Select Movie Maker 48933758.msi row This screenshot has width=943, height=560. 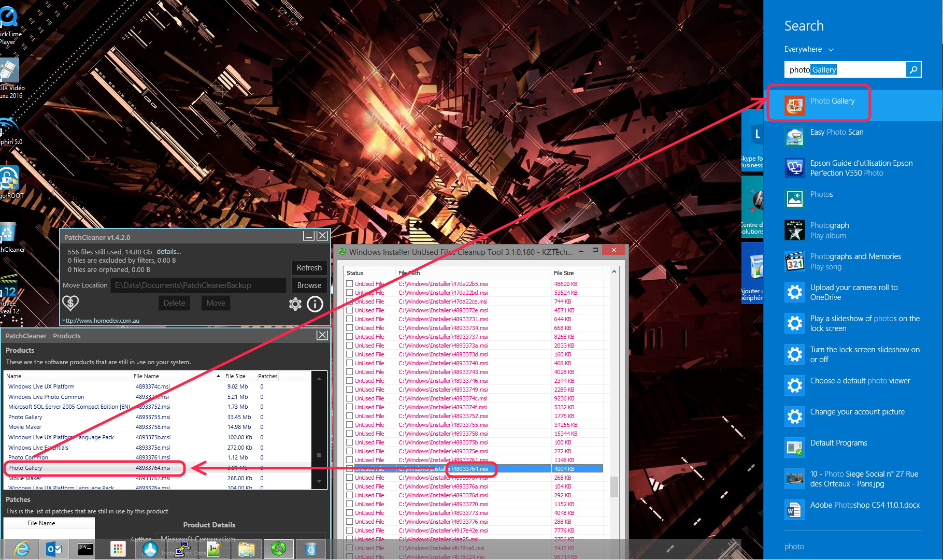pos(158,427)
